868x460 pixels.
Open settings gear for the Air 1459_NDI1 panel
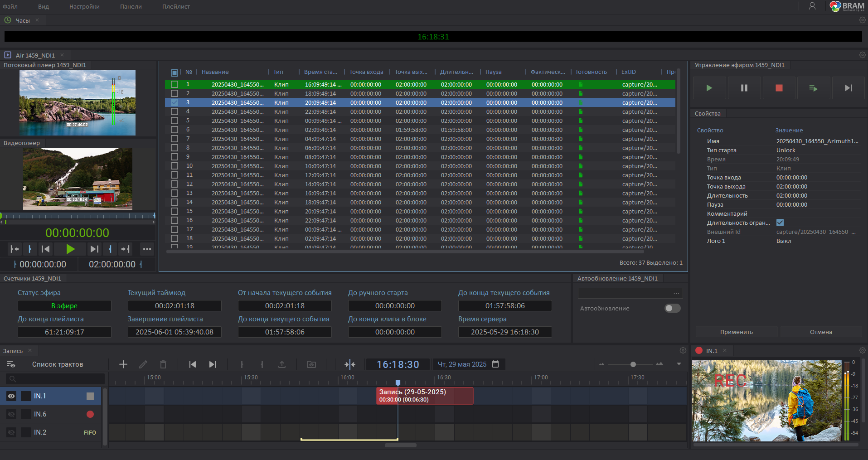point(863,55)
